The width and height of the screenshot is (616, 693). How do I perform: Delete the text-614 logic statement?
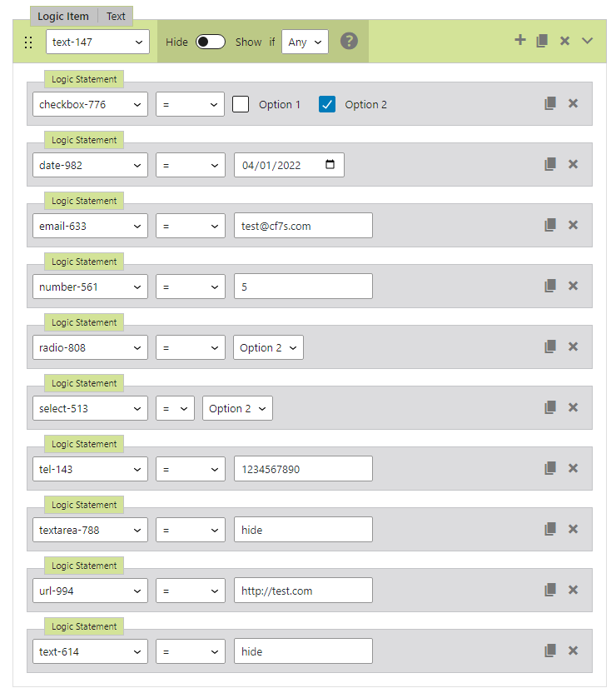point(573,651)
